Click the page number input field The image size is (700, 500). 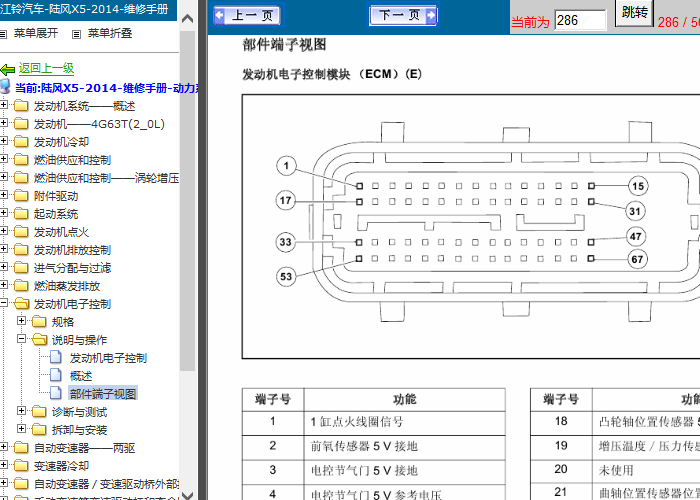(x=580, y=21)
